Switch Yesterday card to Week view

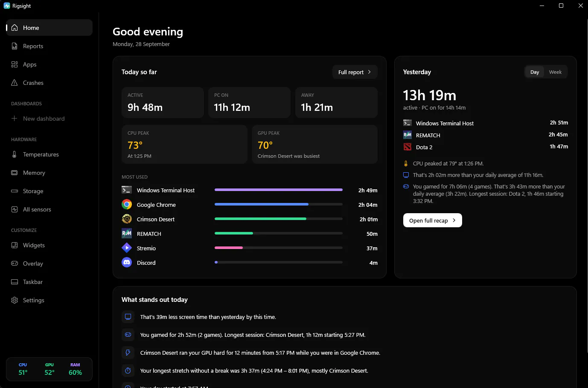555,72
